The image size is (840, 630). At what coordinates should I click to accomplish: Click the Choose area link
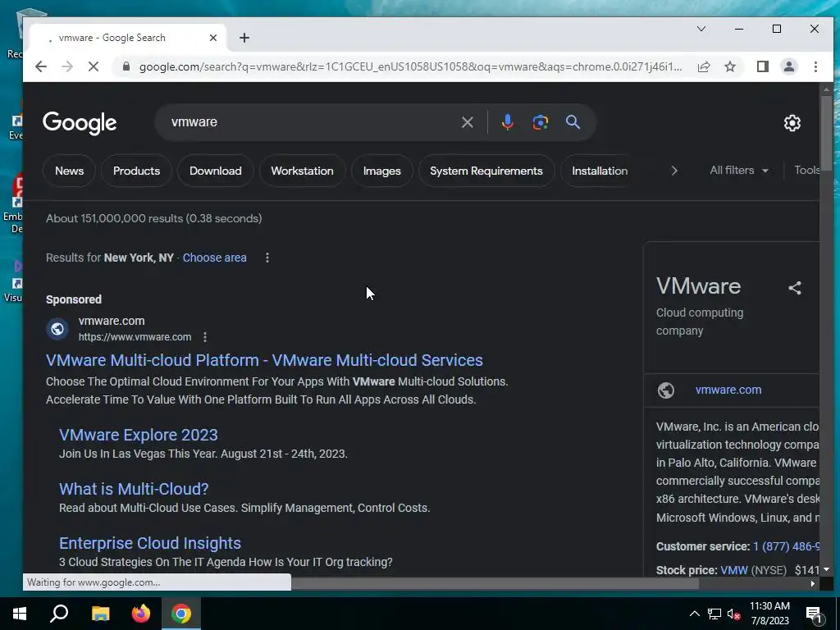tap(214, 258)
